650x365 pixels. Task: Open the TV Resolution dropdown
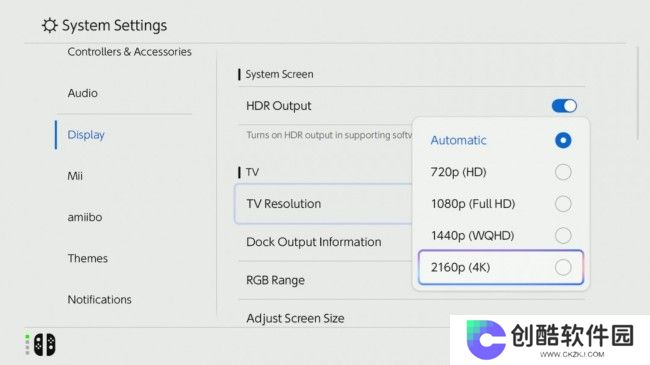pos(323,204)
